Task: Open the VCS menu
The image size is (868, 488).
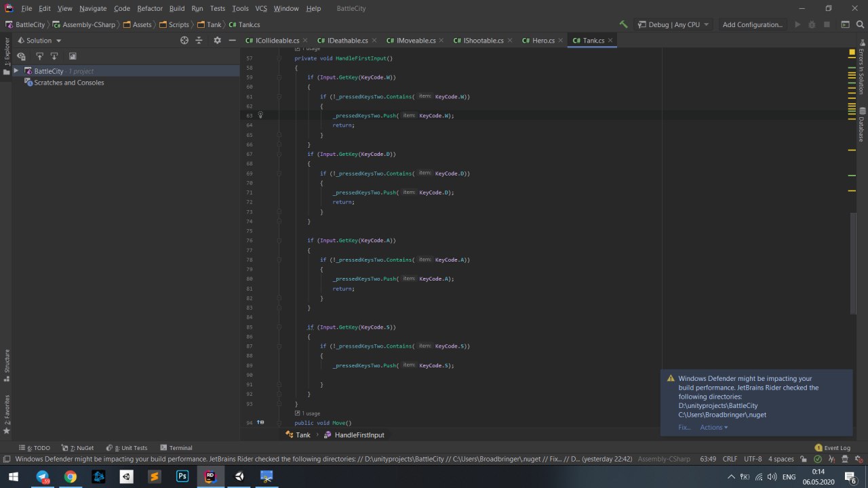Action: click(261, 8)
